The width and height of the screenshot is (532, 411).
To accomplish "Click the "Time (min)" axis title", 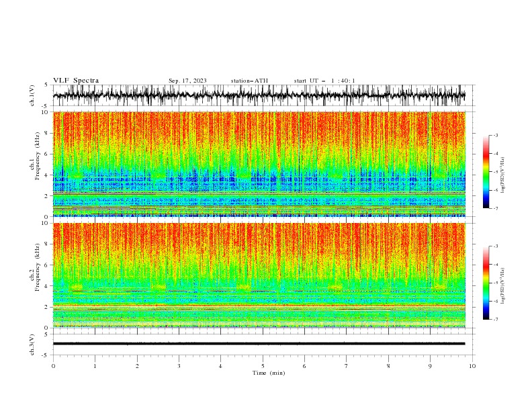I will click(269, 373).
